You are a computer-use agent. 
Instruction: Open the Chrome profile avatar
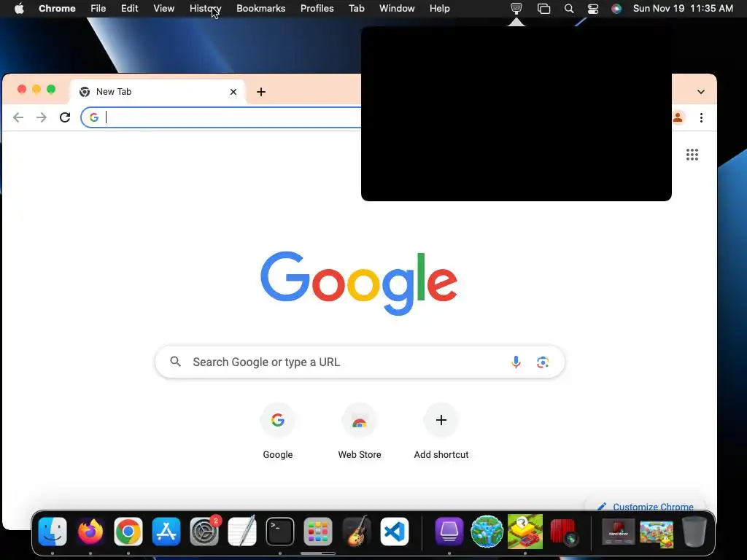tap(678, 117)
